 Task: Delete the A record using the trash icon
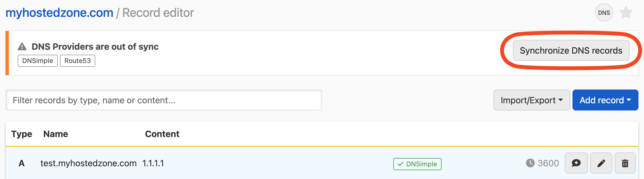[625, 163]
